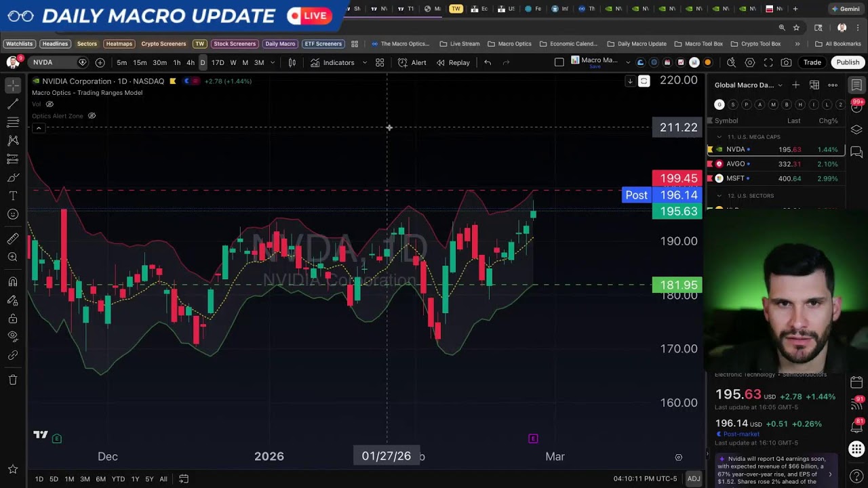Screen dimensions: 868x488
Task: Select the brush drawing tool
Action: [12, 178]
